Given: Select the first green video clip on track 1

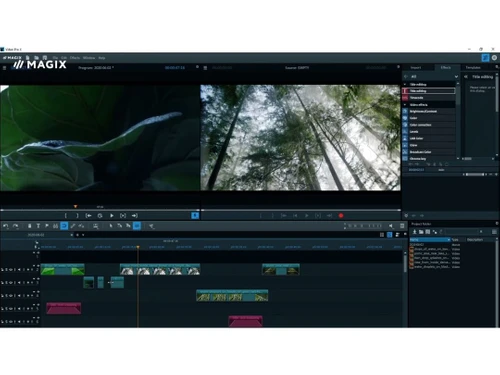Looking at the screenshot, I should pos(63,269).
